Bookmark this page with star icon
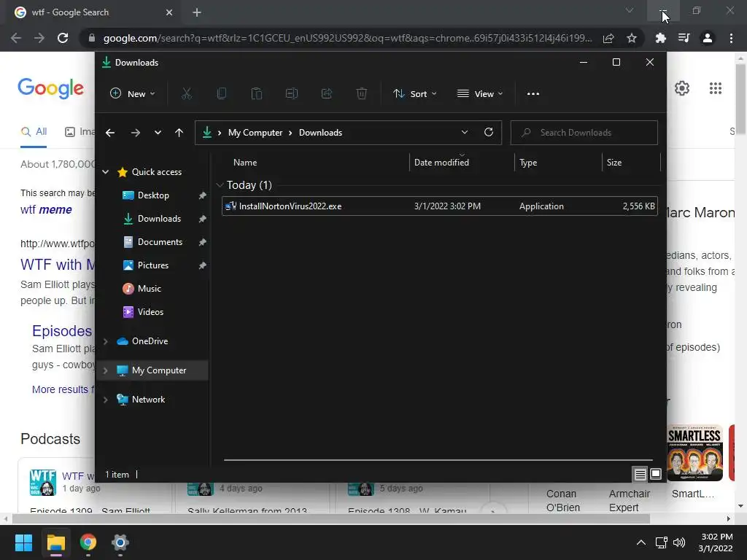The image size is (747, 560). point(632,38)
